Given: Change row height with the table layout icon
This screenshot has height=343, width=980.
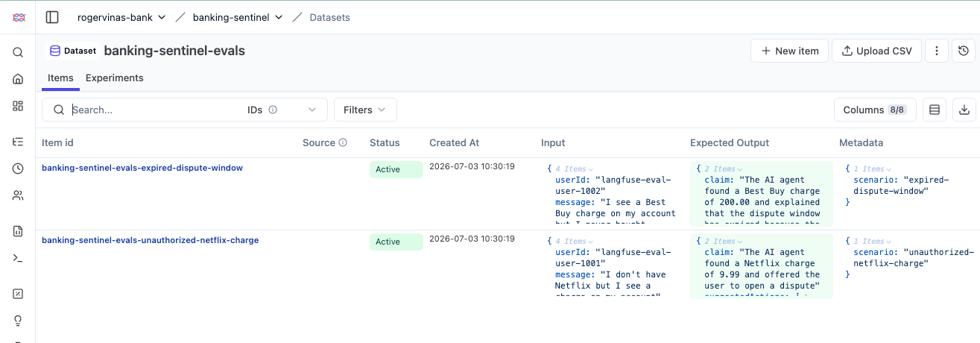Looking at the screenshot, I should point(935,110).
